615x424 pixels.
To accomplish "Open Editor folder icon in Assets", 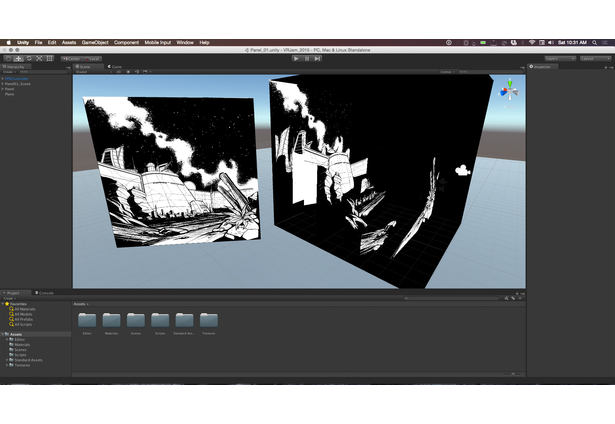I will (87, 320).
